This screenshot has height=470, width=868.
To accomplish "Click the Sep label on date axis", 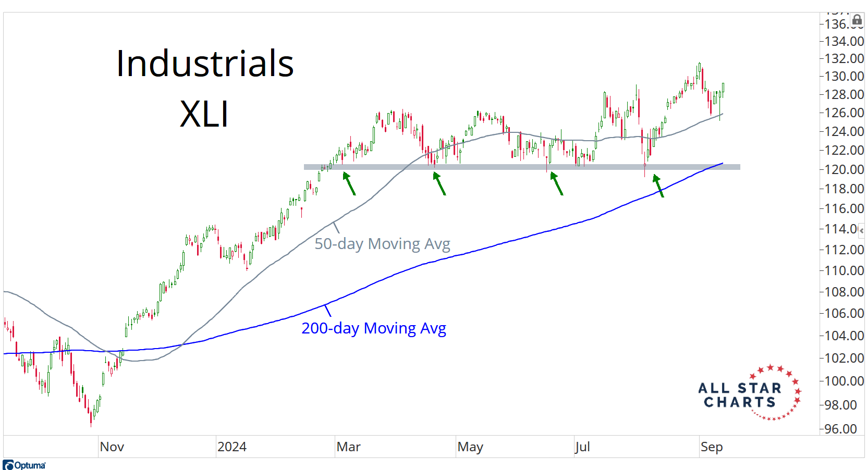I will tap(712, 447).
